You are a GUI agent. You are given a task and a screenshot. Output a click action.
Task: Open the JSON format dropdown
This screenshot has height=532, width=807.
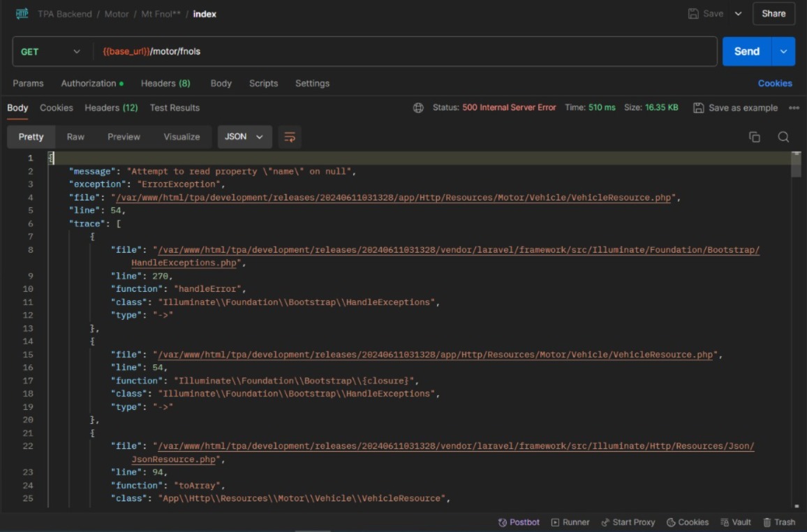(244, 137)
